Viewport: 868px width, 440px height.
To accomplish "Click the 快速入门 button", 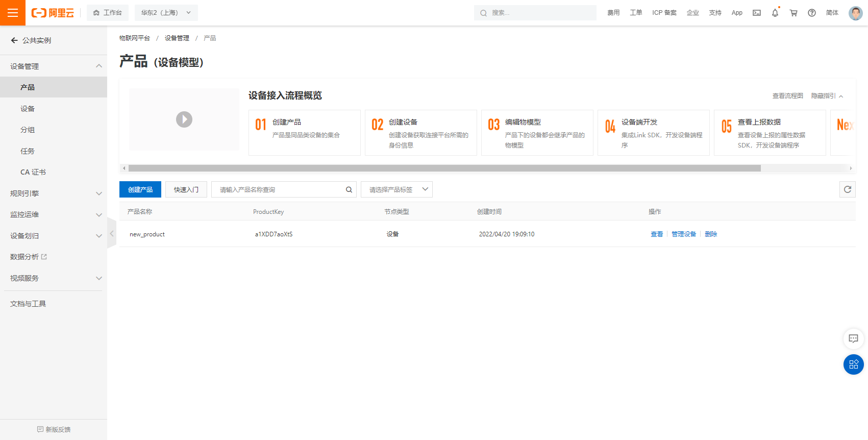I will click(186, 189).
